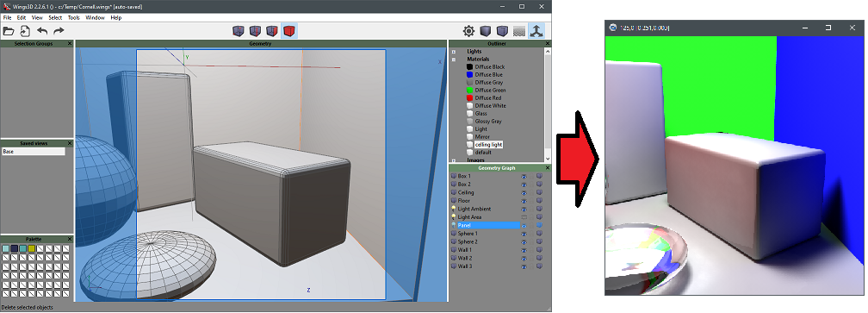
Task: Close the Palette panel
Action: [x=70, y=239]
